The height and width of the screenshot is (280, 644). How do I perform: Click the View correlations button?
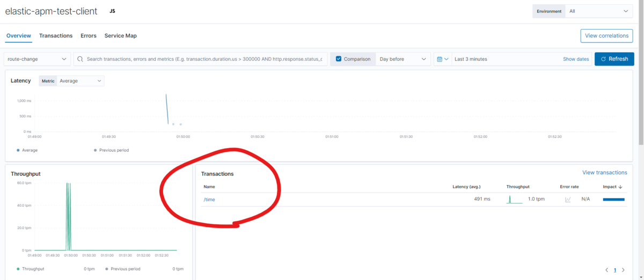click(x=606, y=36)
